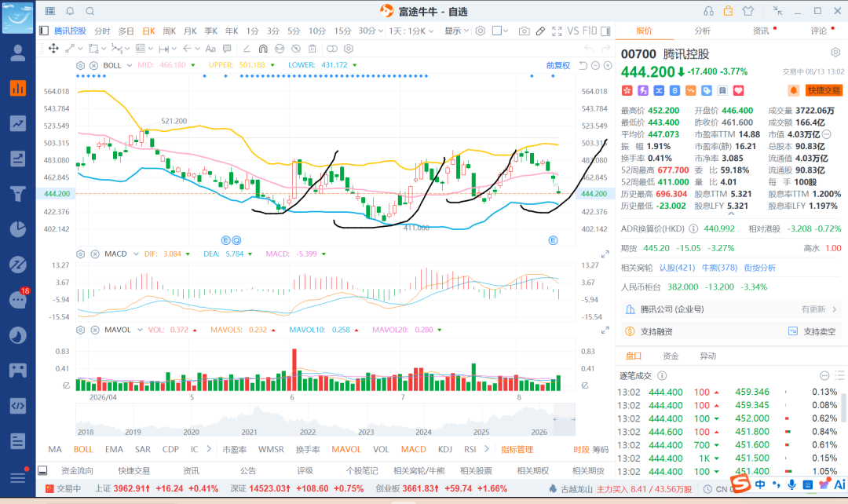Select the move crosshair drawing tool
The height and width of the screenshot is (504, 848).
[x=53, y=49]
